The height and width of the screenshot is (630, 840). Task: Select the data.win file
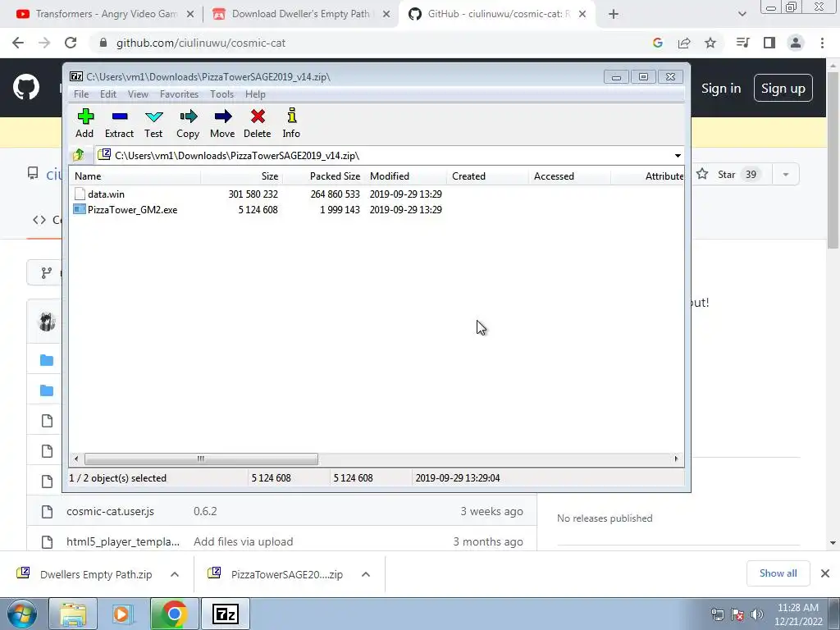pos(106,194)
